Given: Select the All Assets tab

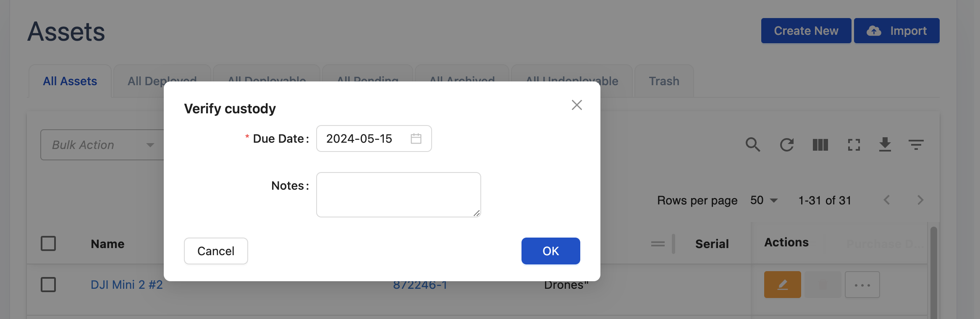Looking at the screenshot, I should tap(70, 81).
